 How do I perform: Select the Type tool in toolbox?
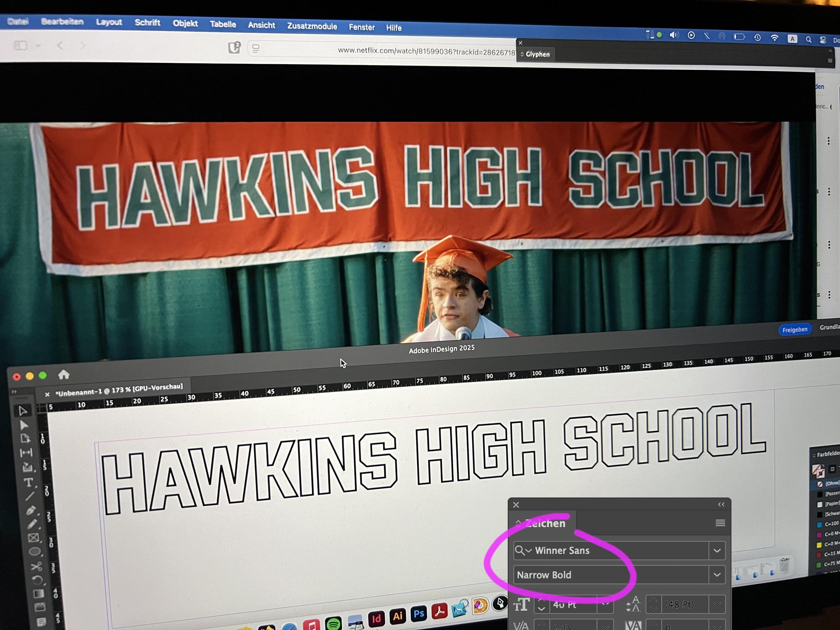(28, 483)
